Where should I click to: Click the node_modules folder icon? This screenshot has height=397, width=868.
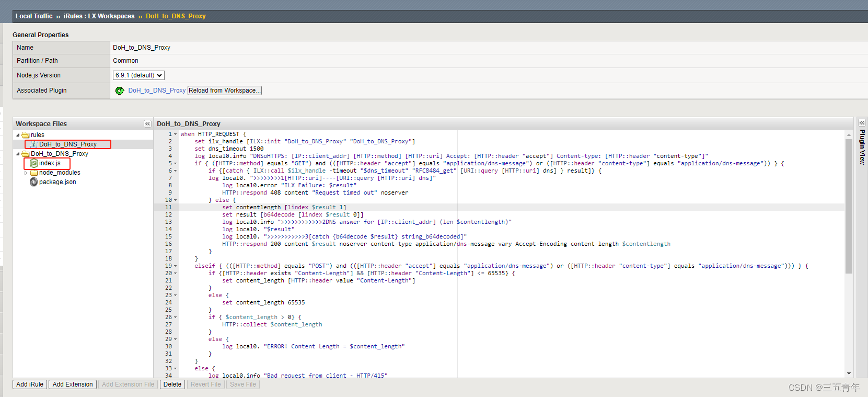pos(34,173)
